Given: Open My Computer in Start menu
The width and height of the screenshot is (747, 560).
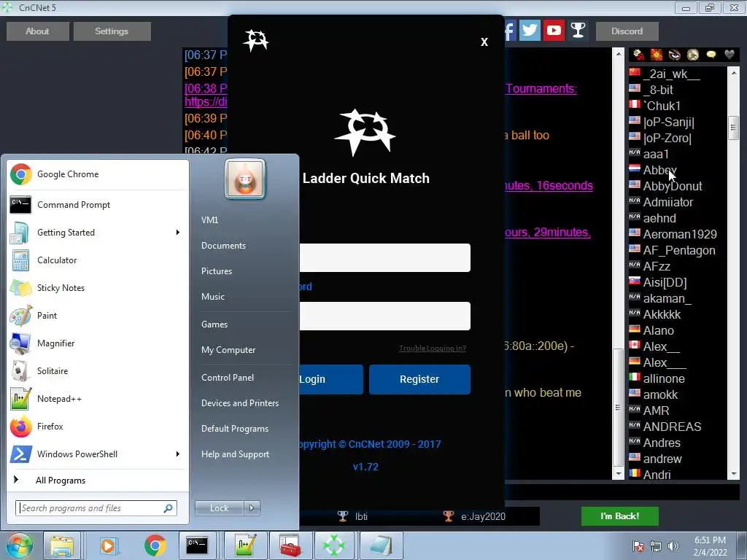Looking at the screenshot, I should pyautogui.click(x=228, y=350).
